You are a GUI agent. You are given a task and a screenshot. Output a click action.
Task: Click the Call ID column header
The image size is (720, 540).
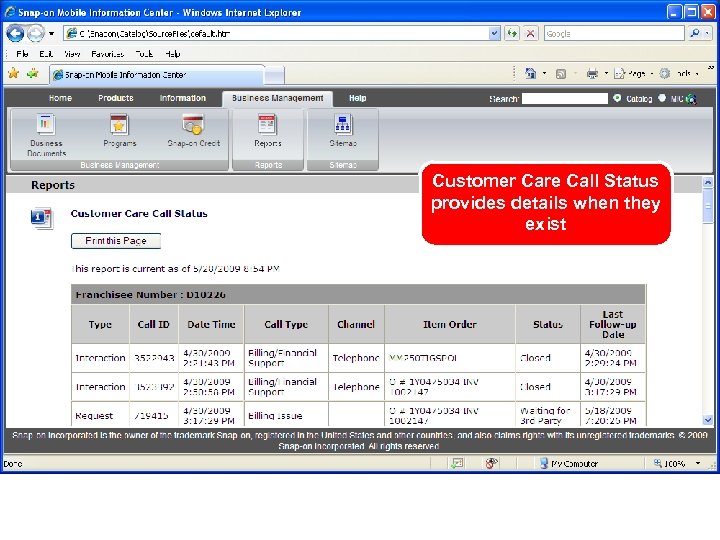click(x=153, y=324)
